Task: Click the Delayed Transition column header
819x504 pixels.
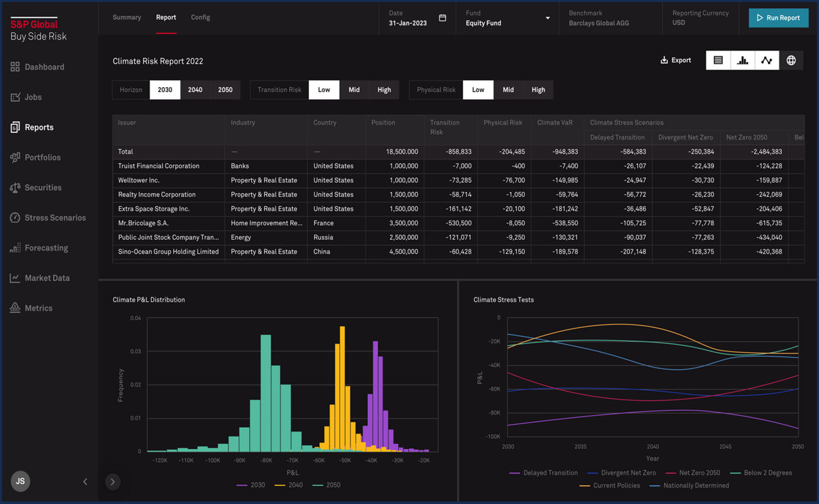Action: 617,138
